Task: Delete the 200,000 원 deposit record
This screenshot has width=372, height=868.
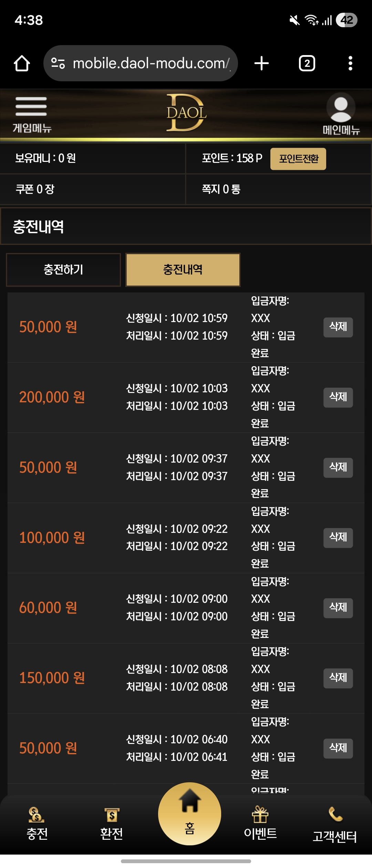Action: click(338, 397)
